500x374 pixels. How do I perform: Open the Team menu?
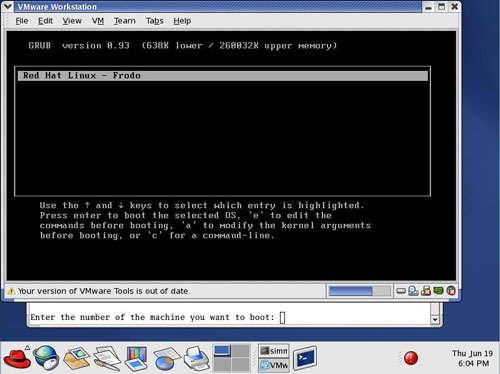[125, 21]
